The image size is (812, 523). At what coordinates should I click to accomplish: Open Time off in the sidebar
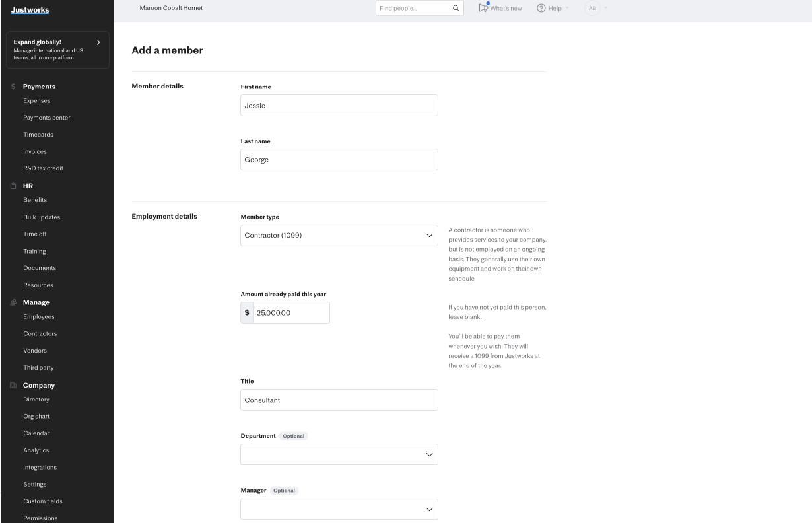click(x=35, y=234)
